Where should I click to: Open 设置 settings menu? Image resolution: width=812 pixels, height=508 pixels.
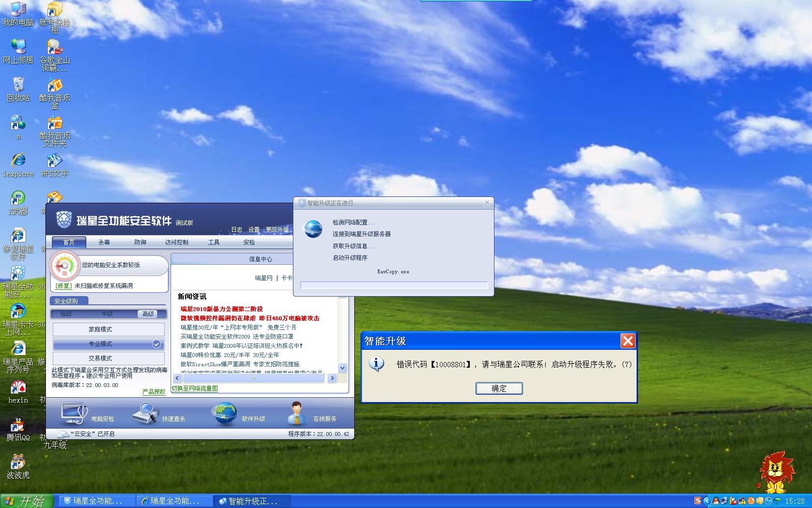point(254,230)
